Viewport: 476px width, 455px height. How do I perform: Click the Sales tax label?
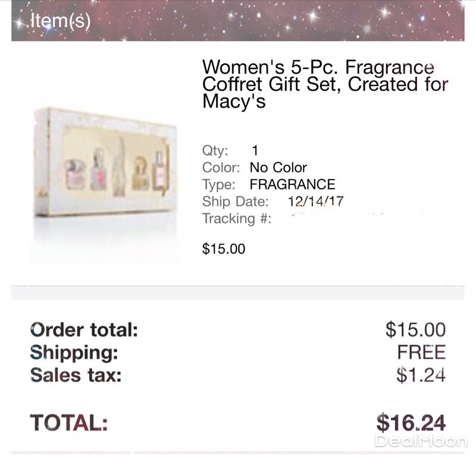click(x=76, y=375)
